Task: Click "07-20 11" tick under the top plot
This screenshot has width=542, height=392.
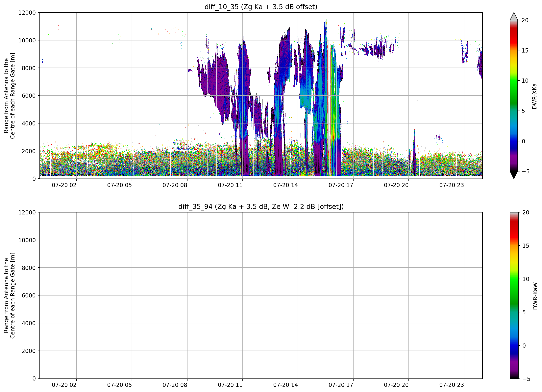Action: pos(230,185)
